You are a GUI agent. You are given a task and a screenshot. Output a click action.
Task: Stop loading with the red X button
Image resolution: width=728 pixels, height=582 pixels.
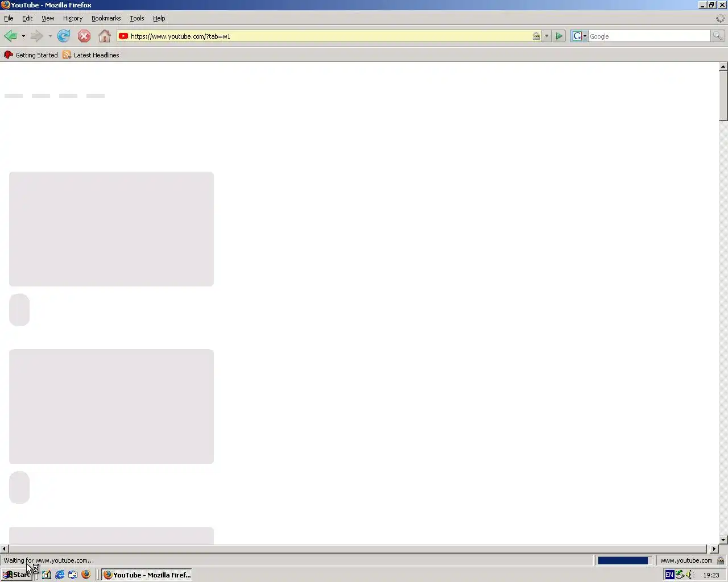84,36
